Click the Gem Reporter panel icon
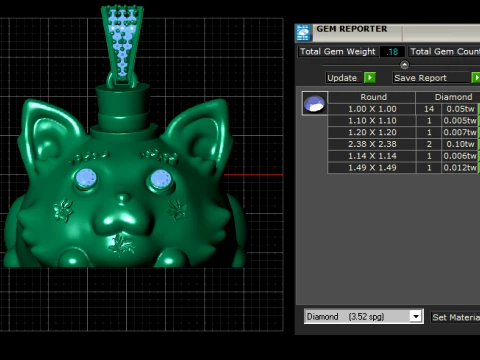Image resolution: width=480 pixels, height=360 pixels. [x=303, y=33]
